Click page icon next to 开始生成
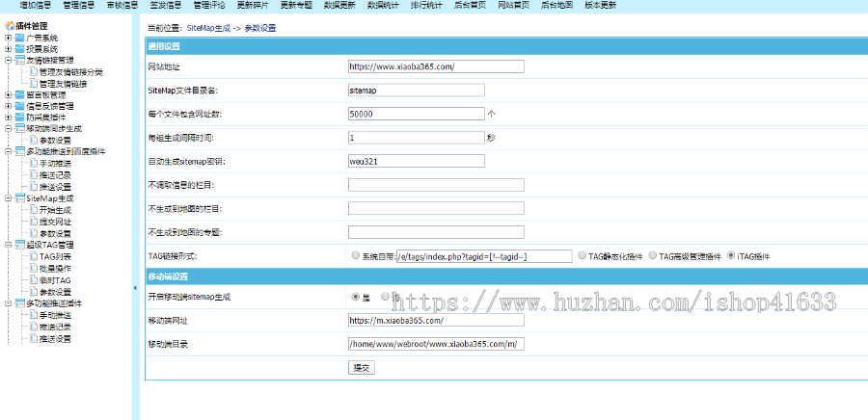The width and height of the screenshot is (868, 420). click(x=33, y=210)
